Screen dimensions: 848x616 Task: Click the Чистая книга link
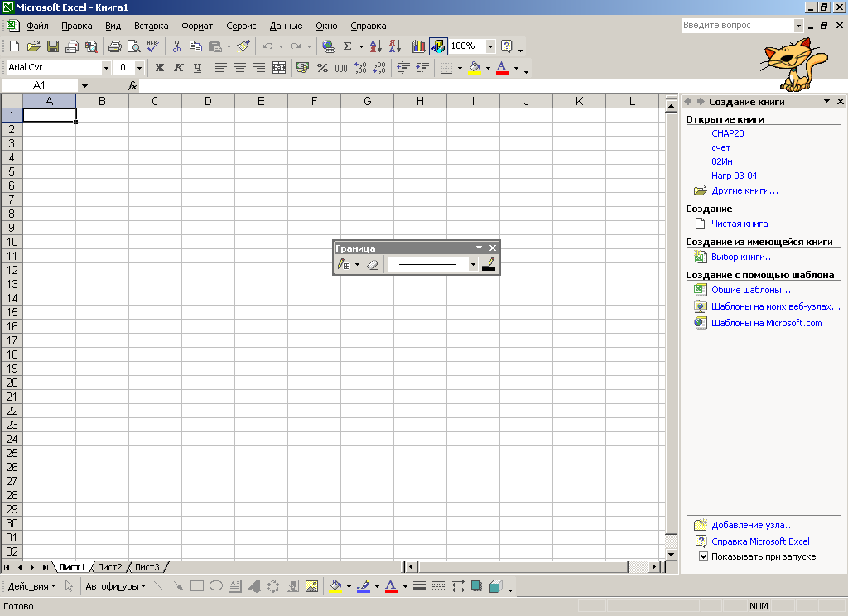(740, 224)
